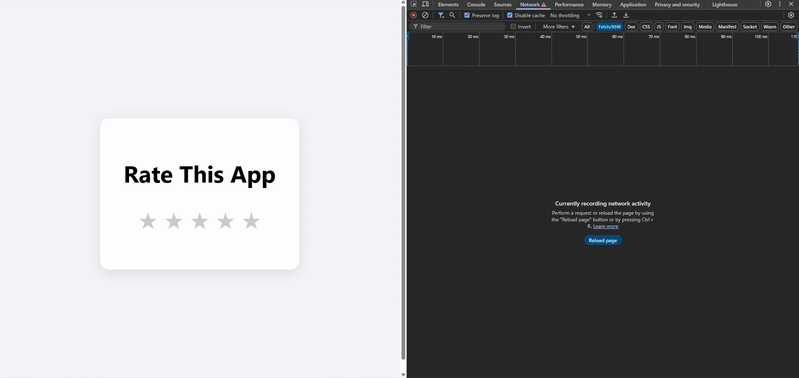Screen dimensions: 799x378
Task: Toggle the Fetch/XHR request filter
Action: [x=609, y=26]
